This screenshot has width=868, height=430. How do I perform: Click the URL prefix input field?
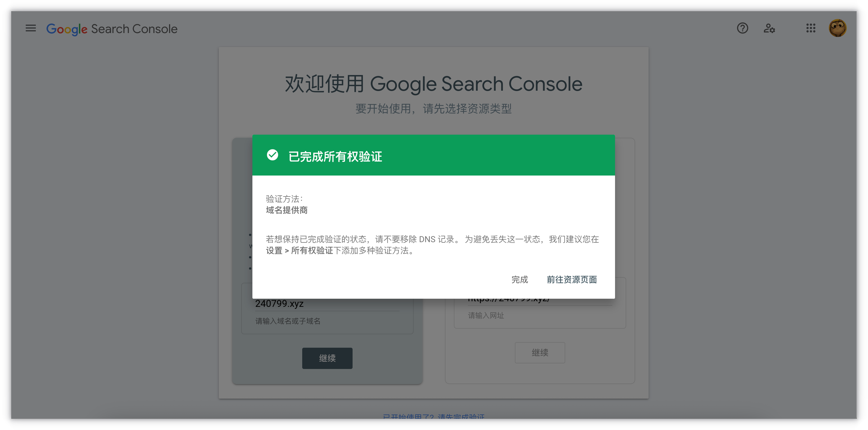click(540, 301)
